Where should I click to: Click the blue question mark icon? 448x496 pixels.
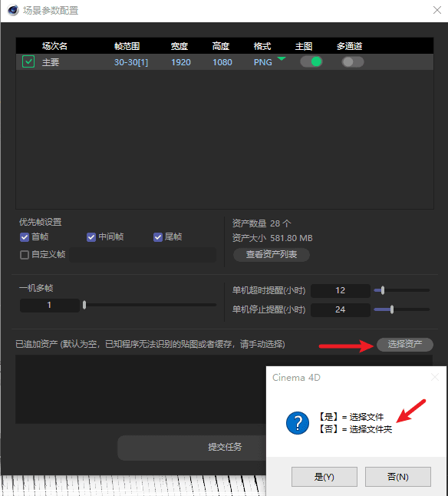(298, 423)
